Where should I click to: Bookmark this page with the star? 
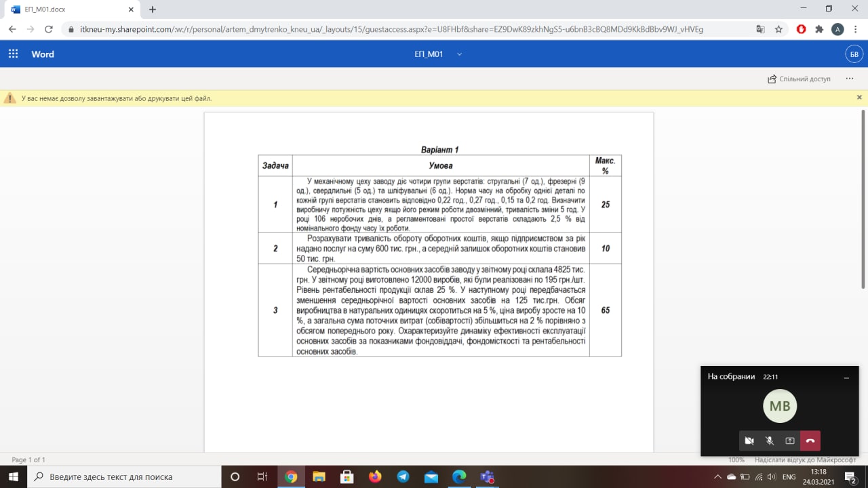click(x=778, y=29)
